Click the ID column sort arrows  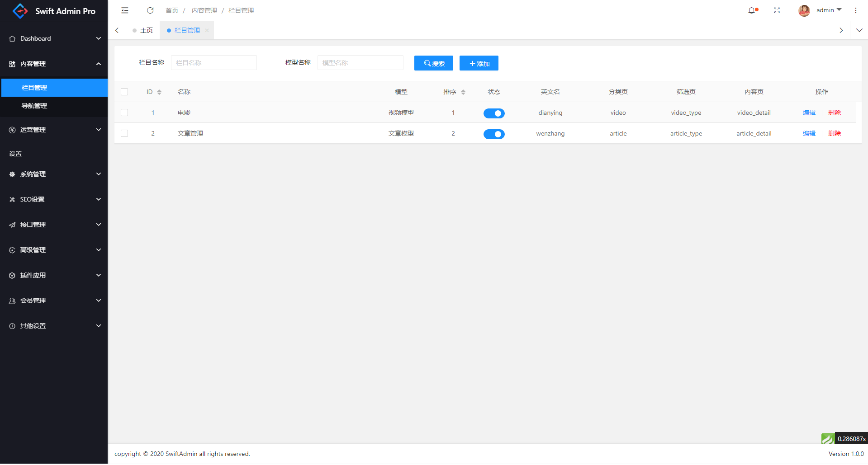pos(159,92)
